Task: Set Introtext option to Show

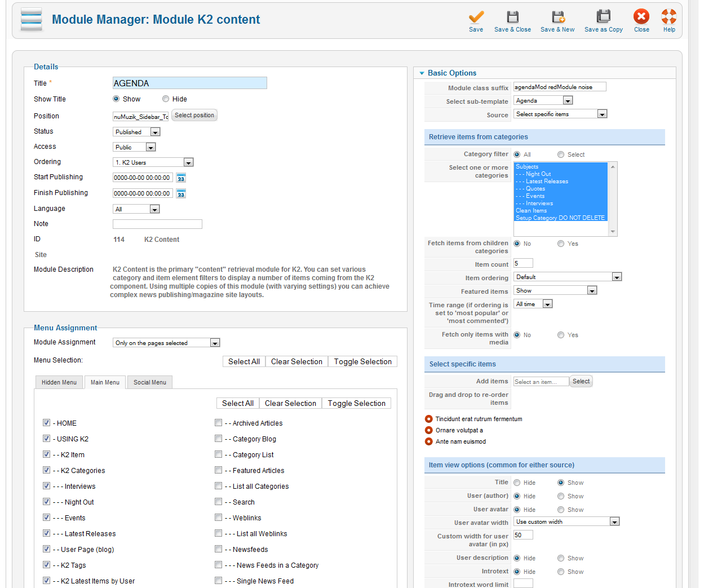Action: (561, 572)
